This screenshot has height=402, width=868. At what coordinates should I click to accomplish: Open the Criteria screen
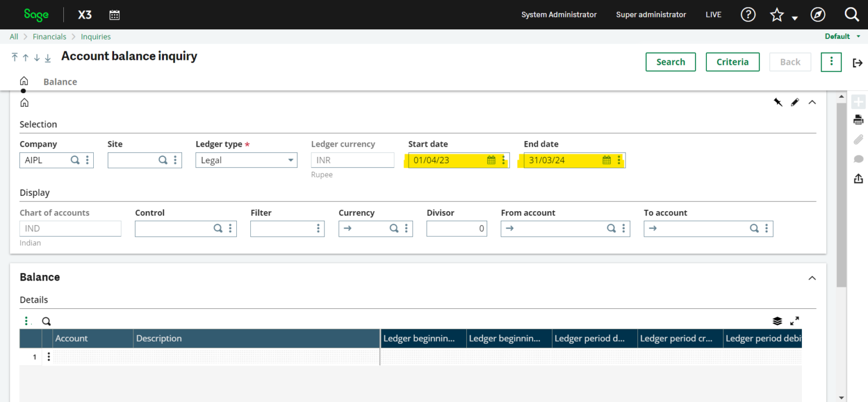(x=732, y=62)
